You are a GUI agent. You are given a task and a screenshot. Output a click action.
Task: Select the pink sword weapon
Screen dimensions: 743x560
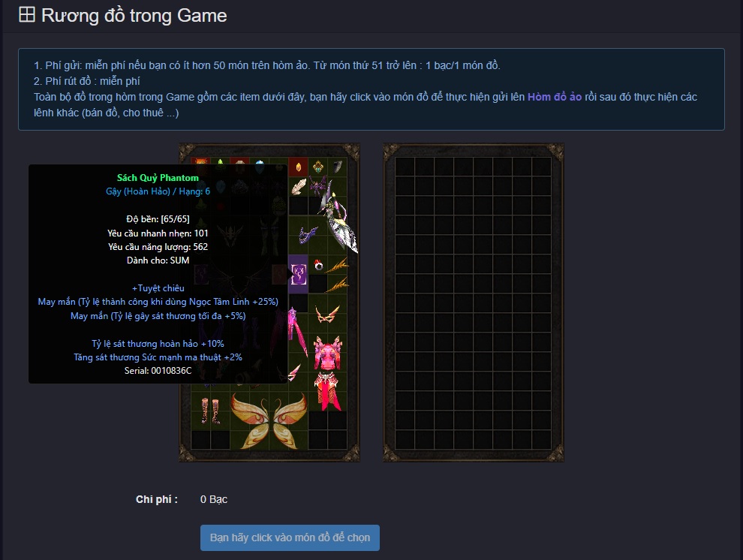(x=297, y=332)
